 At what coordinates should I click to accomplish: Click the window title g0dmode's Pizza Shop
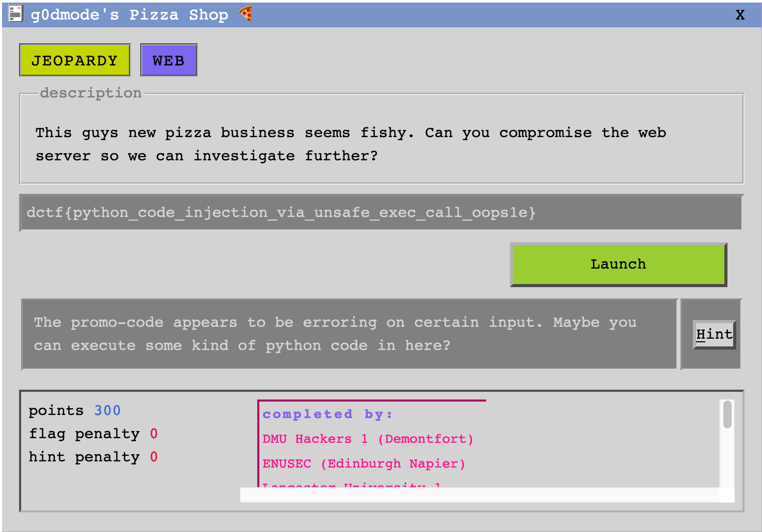pyautogui.click(x=129, y=15)
